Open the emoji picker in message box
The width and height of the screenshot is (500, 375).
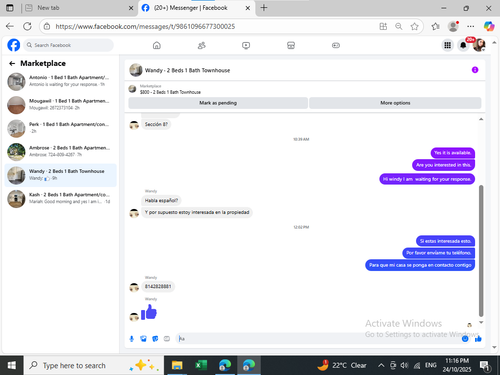tap(465, 339)
